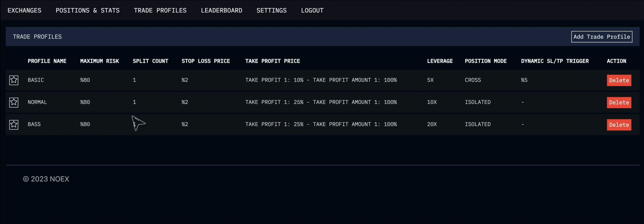Toggle the star icon on the BASS row
The height and width of the screenshot is (224, 644).
point(14,125)
